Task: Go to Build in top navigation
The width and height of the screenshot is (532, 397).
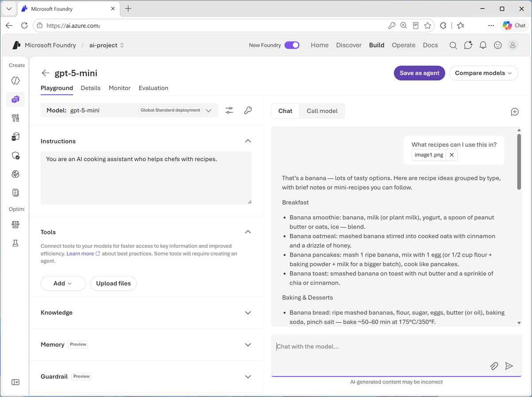Action: click(x=377, y=45)
